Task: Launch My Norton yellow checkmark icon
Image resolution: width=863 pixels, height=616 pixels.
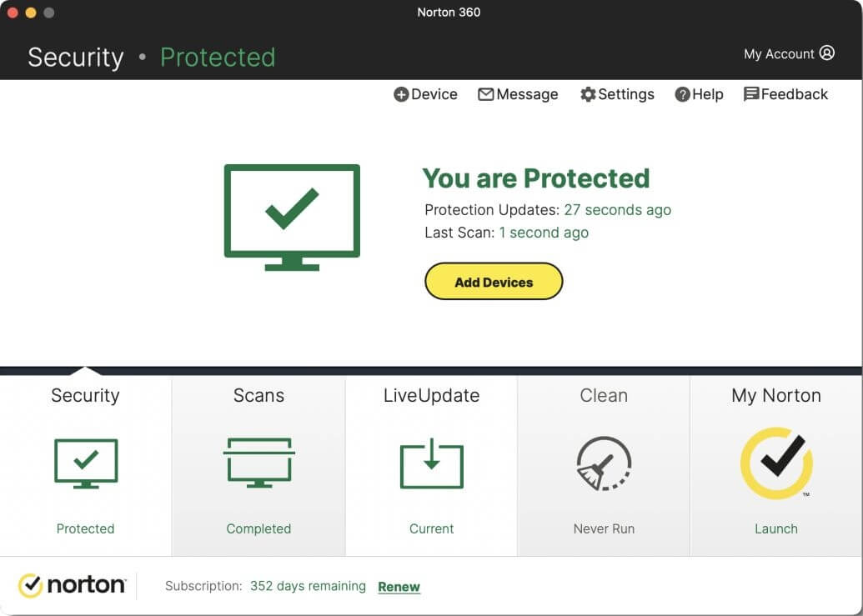Action: tap(776, 463)
